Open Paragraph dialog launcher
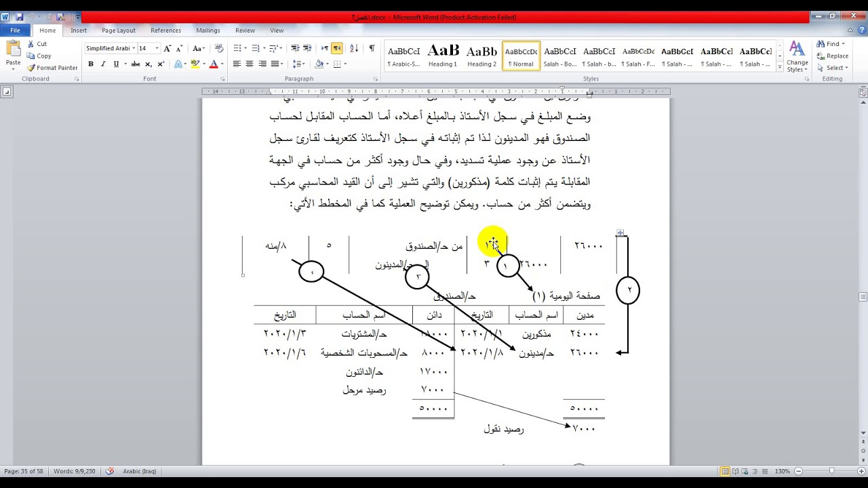 tap(376, 79)
